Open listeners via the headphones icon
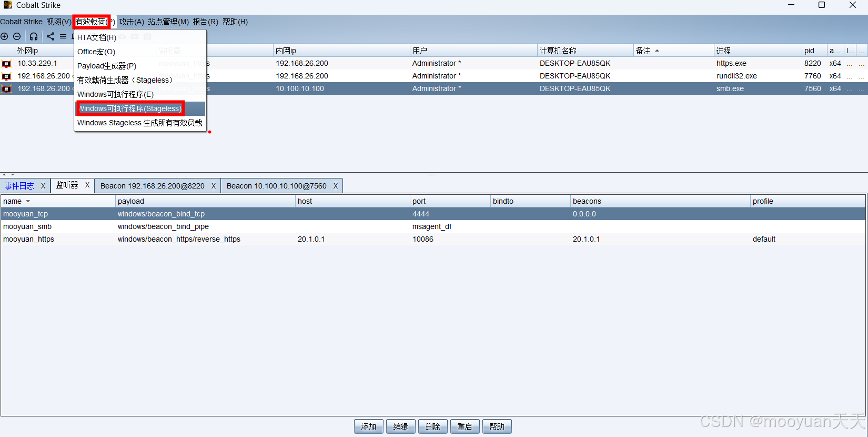 pyautogui.click(x=34, y=36)
